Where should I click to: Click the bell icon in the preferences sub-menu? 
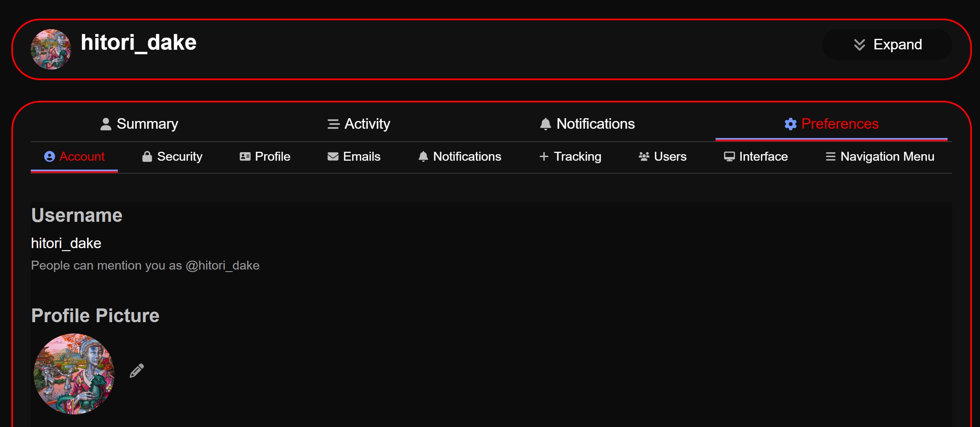(423, 157)
